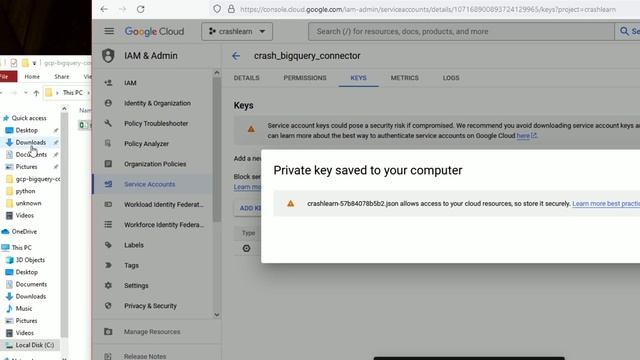Click the dialog warning triangle icon

(291, 203)
